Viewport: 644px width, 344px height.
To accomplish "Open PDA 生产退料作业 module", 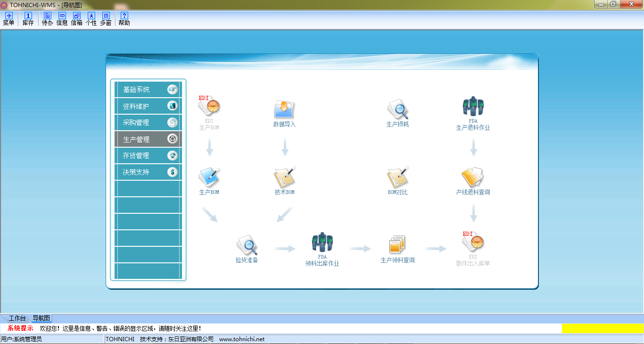I will (473, 107).
